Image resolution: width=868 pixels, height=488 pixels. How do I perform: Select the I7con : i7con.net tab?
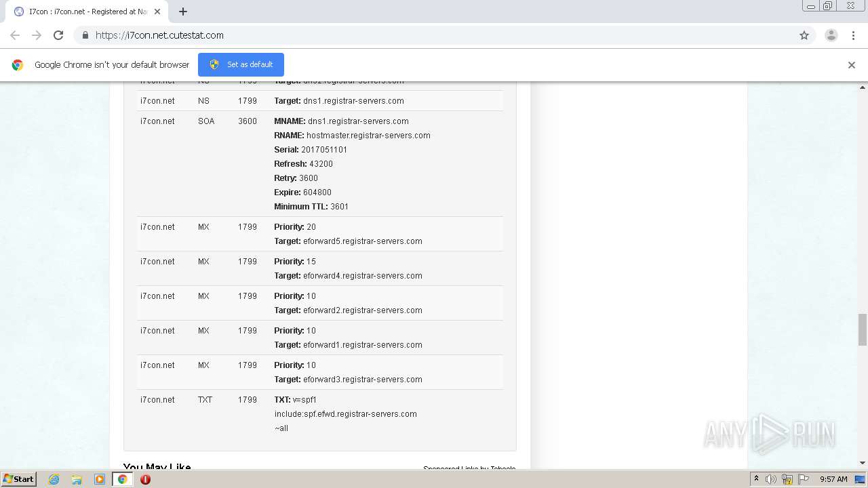click(87, 12)
